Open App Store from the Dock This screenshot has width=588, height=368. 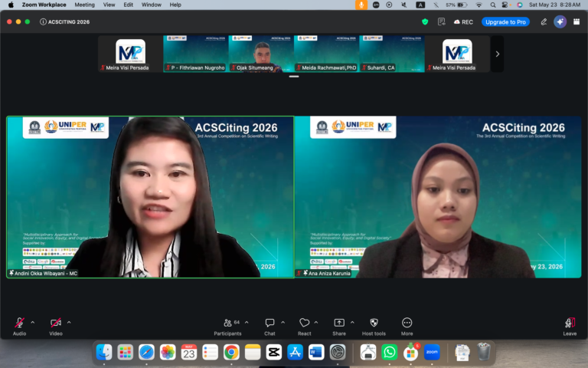click(295, 352)
